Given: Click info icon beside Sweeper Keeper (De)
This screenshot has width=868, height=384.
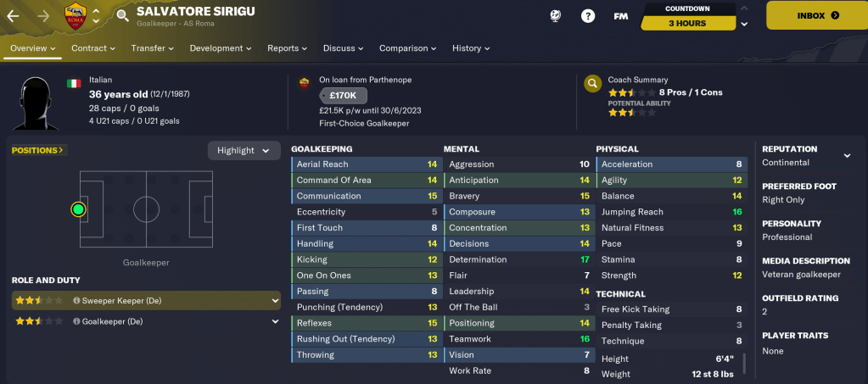Looking at the screenshot, I should [x=76, y=300].
